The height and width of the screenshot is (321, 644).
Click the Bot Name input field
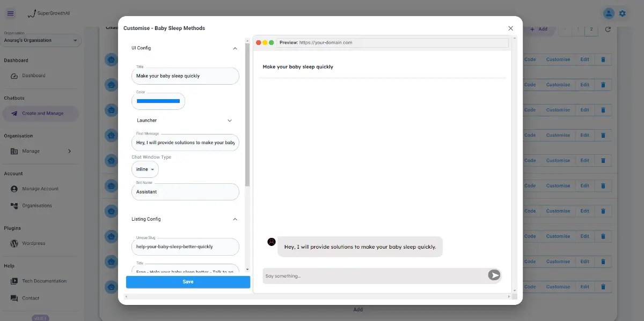(x=185, y=192)
